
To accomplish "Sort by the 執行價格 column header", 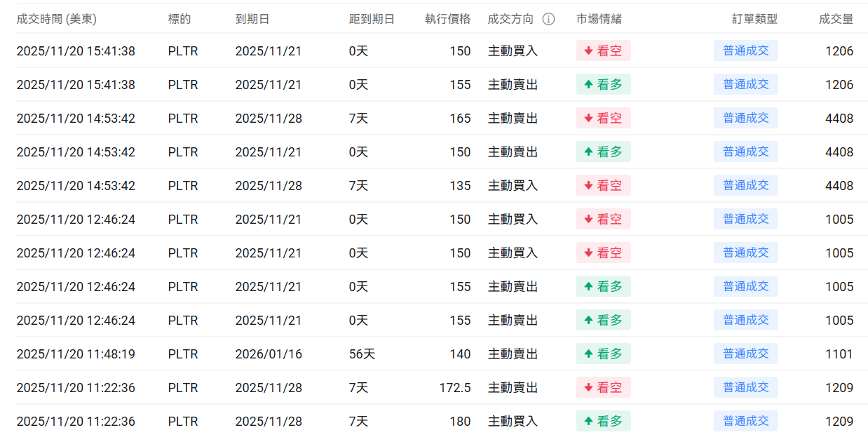I will point(447,19).
